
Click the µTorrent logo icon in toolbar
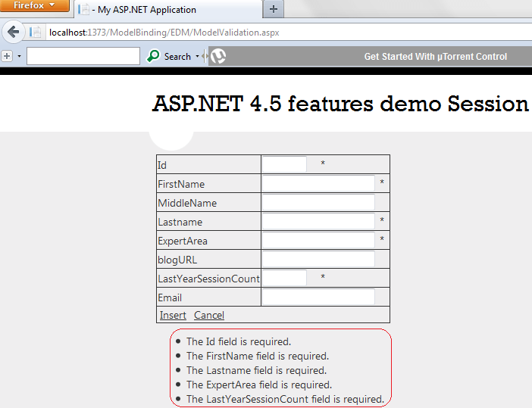click(x=218, y=56)
